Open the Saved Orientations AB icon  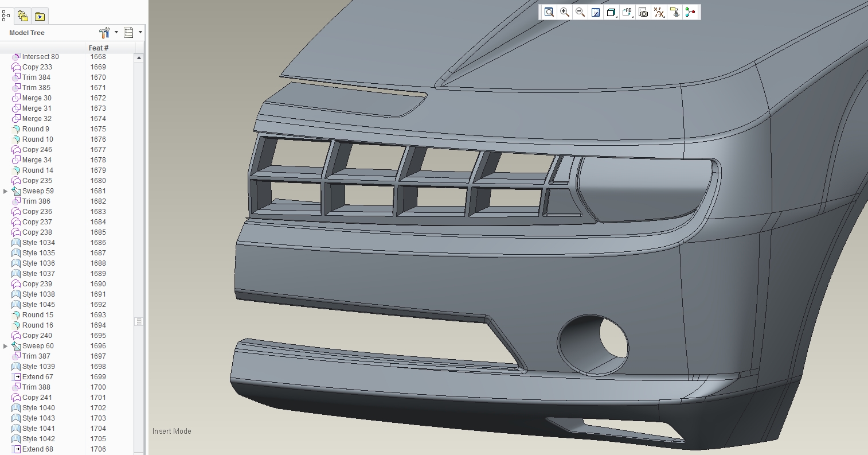627,12
